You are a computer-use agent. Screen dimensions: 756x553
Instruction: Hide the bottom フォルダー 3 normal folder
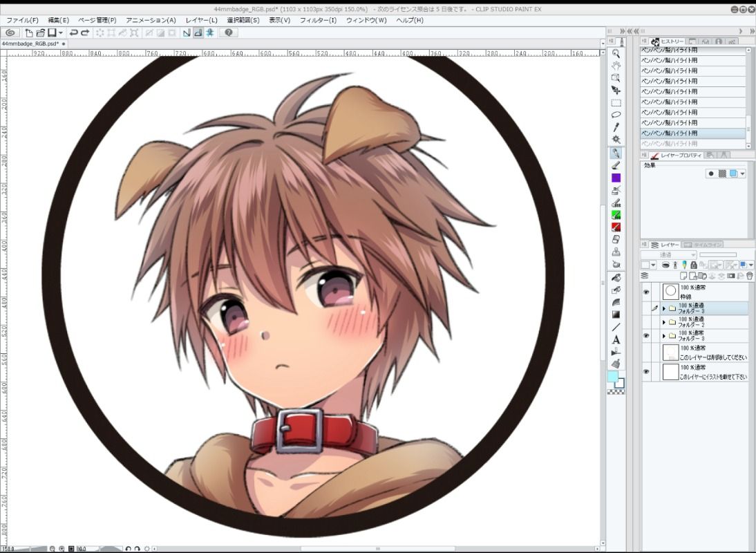pos(646,335)
